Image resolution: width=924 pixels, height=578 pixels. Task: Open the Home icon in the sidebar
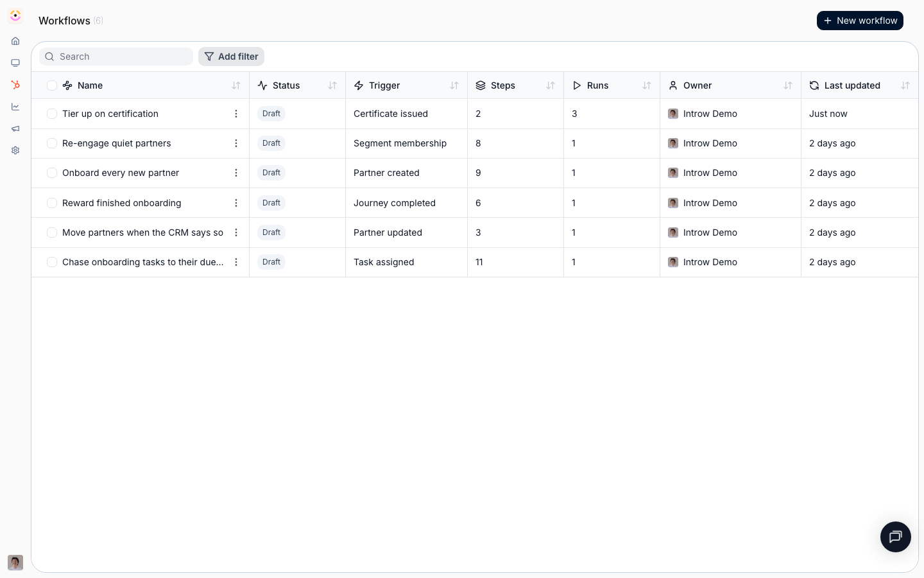[15, 41]
